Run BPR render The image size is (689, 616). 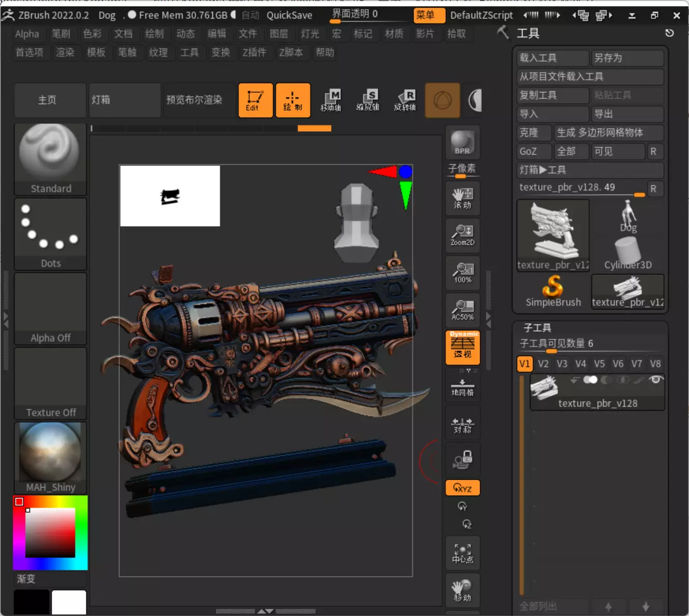pyautogui.click(x=462, y=143)
